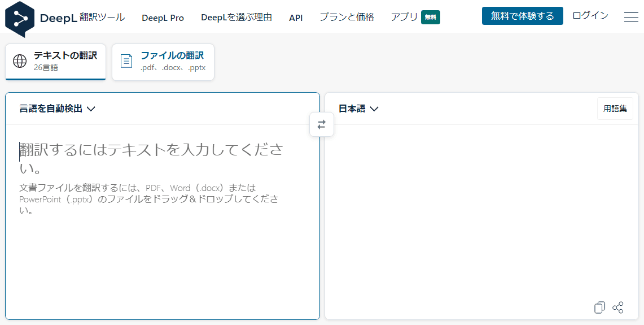Click the 無料で体験する button

tap(523, 16)
